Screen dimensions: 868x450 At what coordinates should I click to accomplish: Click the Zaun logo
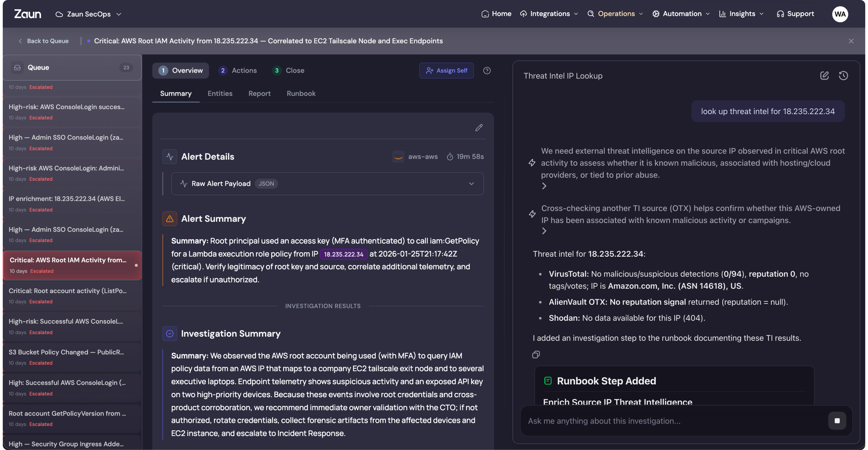(28, 14)
